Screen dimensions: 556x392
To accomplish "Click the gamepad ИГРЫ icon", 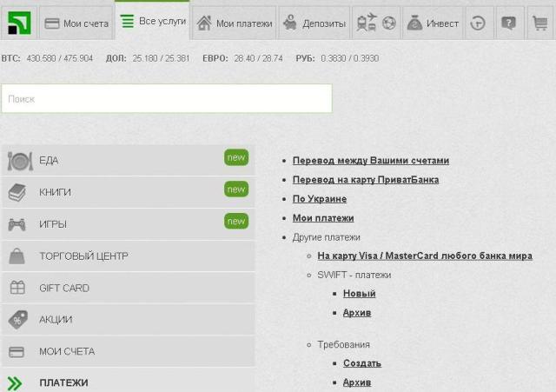I will click(17, 224).
